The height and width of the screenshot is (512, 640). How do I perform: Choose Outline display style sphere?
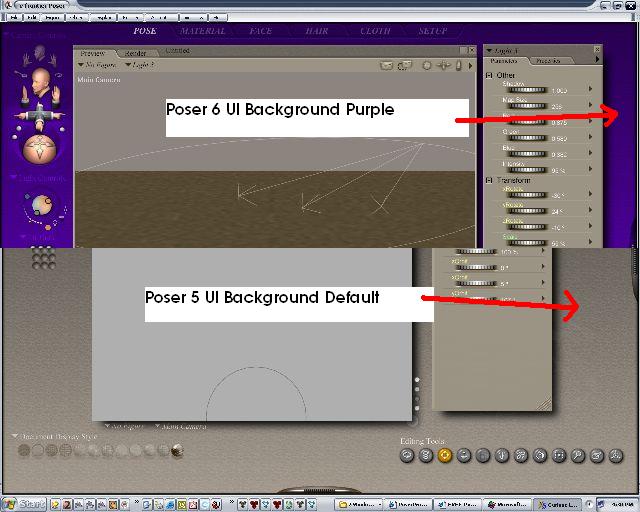pyautogui.click(x=38, y=451)
